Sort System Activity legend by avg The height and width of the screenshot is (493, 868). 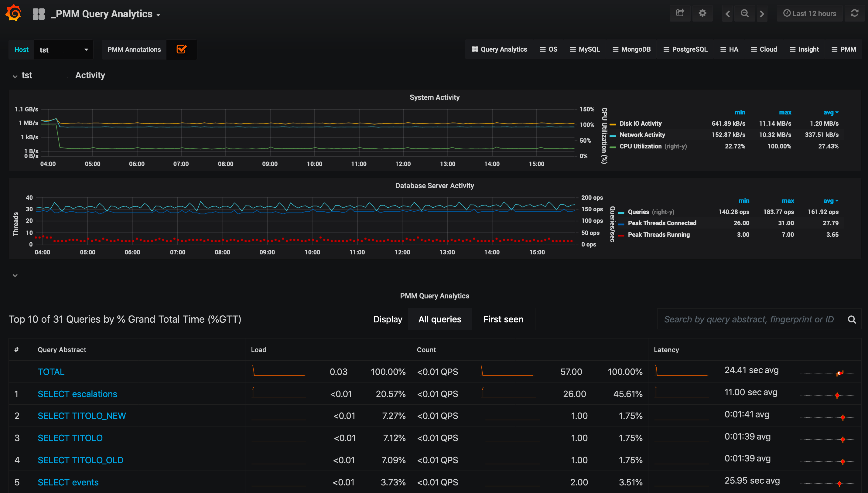(x=831, y=112)
